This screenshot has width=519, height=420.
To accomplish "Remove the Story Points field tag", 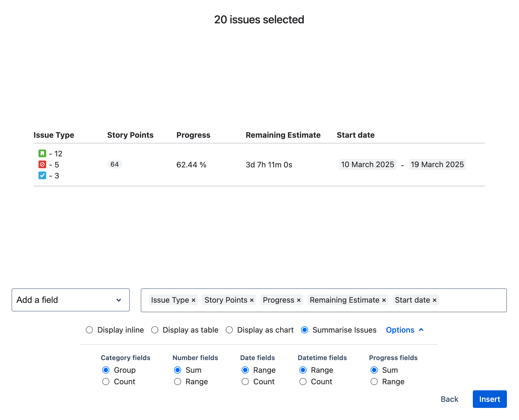I will pos(252,300).
